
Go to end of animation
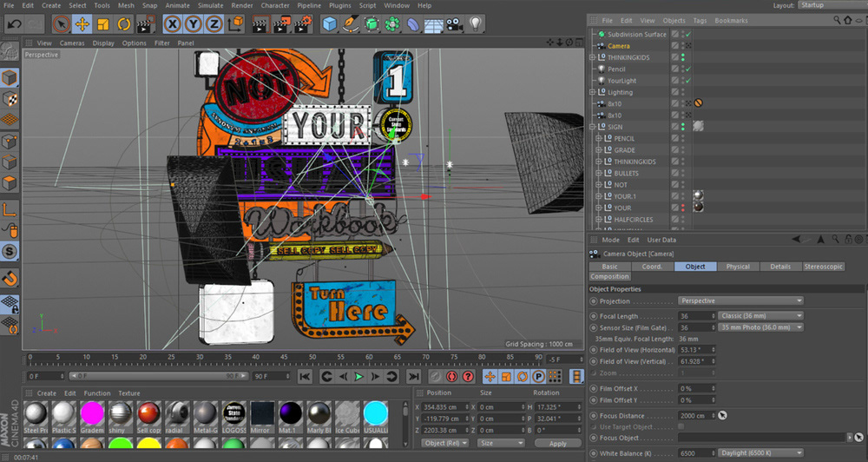click(x=413, y=377)
